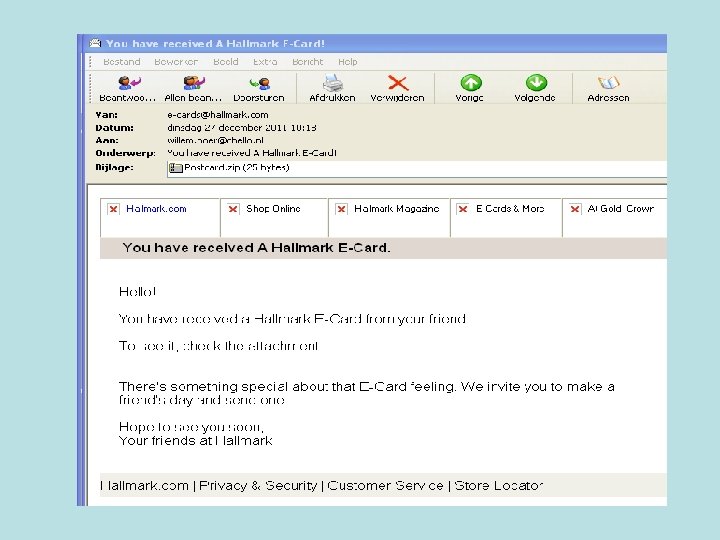
Task: Open the Extra menu
Action: pyautogui.click(x=265, y=62)
